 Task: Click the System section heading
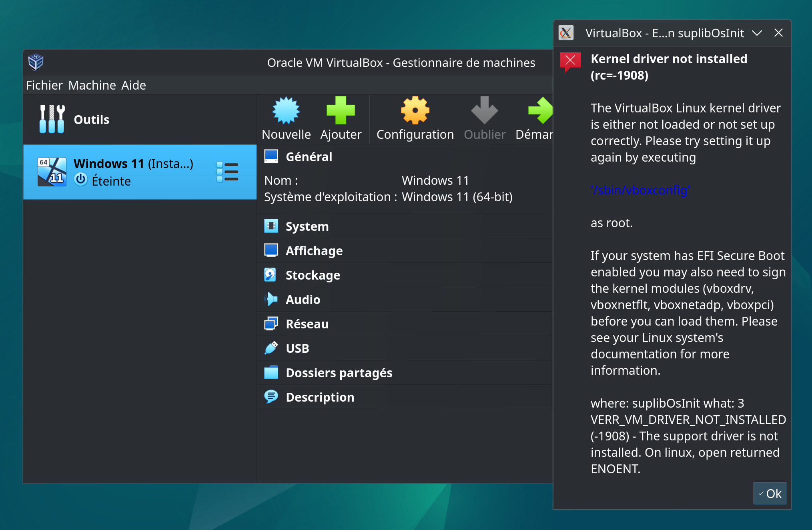[307, 226]
